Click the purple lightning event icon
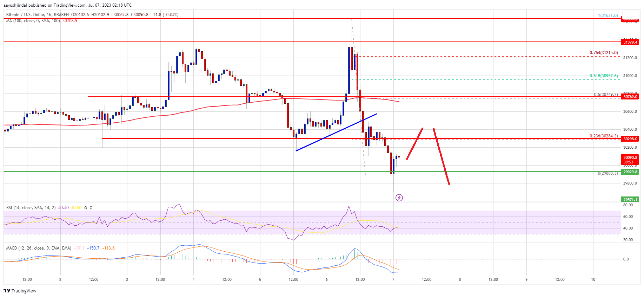 (x=399, y=198)
